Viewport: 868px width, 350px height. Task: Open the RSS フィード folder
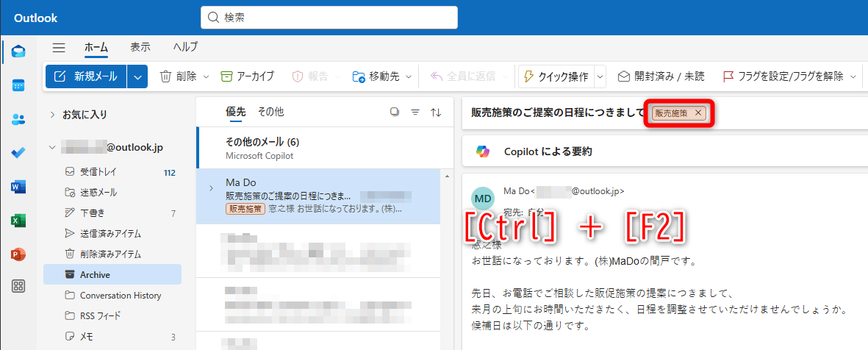[113, 315]
